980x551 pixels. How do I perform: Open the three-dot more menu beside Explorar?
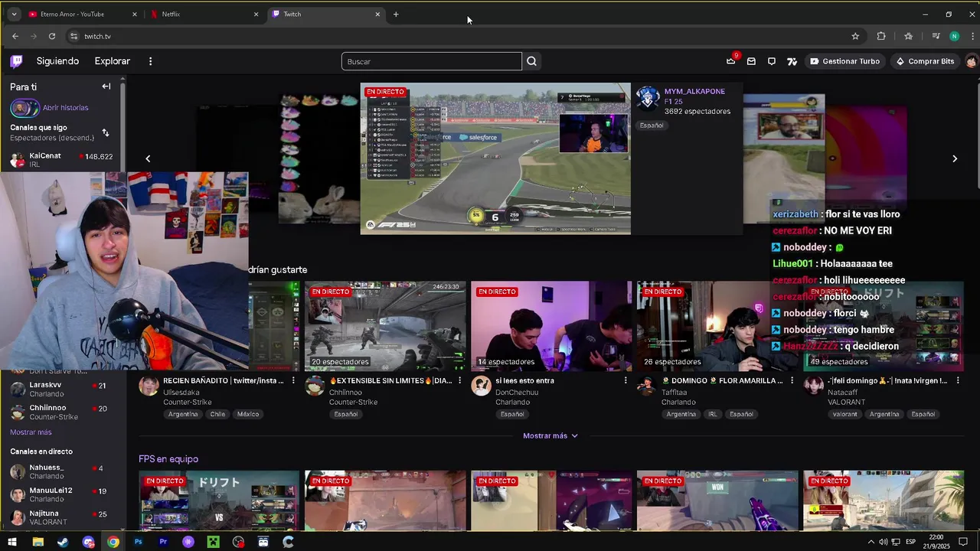[x=150, y=61]
